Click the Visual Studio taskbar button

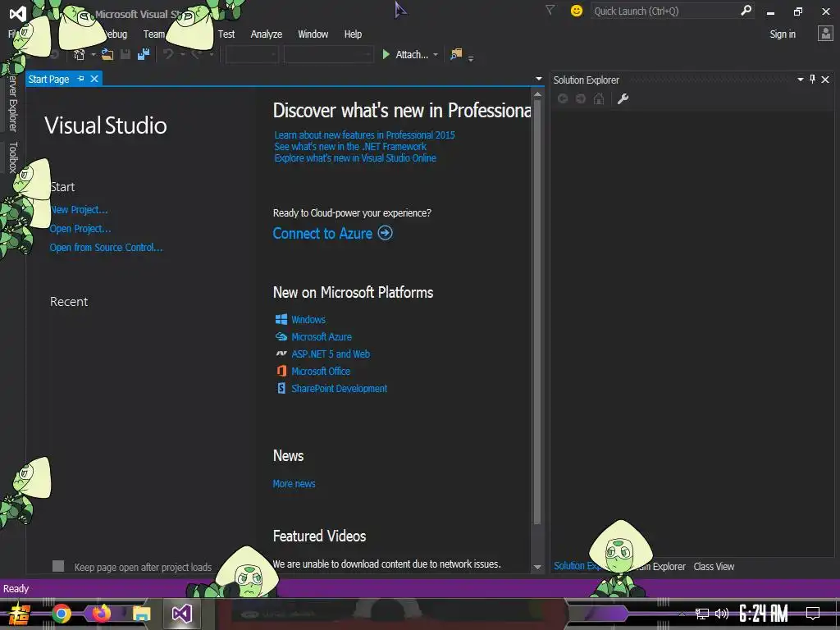coord(182,614)
